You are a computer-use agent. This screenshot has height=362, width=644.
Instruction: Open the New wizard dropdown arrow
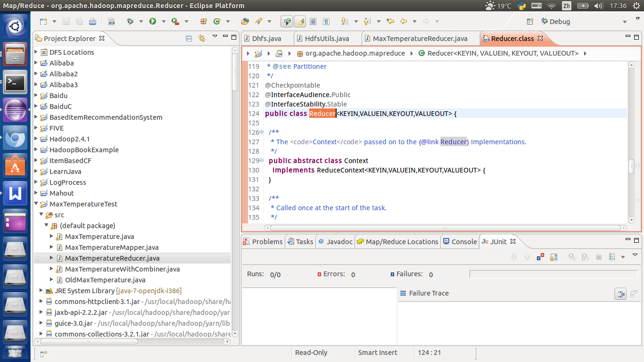54,22
